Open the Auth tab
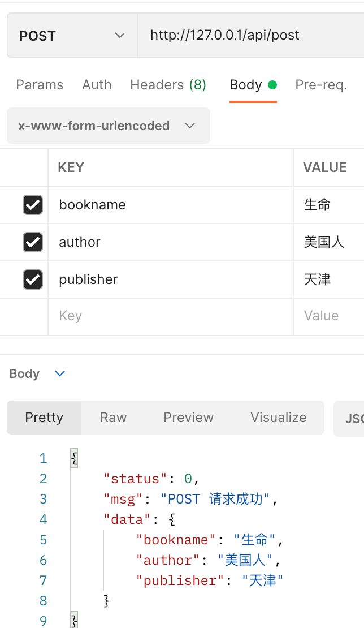The height and width of the screenshot is (628, 364). pyautogui.click(x=97, y=85)
